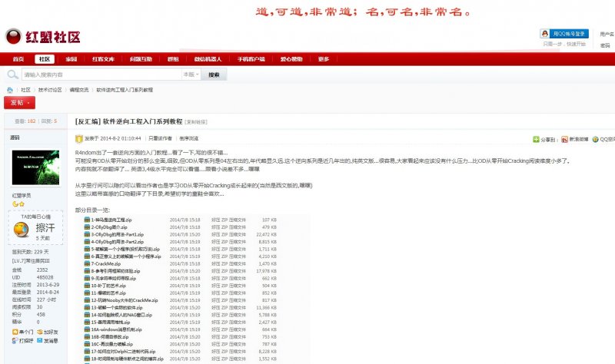Click the post date 2014-8-2 01:10:44
The height and width of the screenshot is (364, 615).
click(121, 138)
